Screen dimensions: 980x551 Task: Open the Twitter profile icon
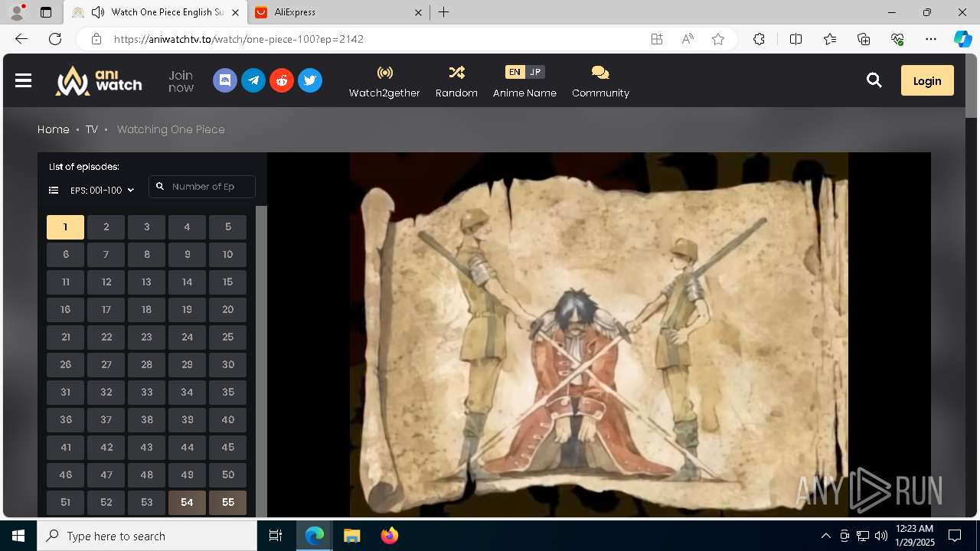tap(310, 80)
